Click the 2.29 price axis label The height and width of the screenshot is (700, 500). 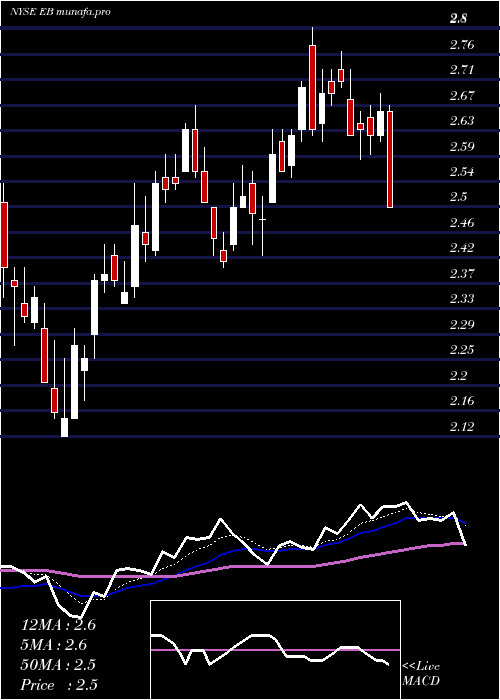click(462, 325)
